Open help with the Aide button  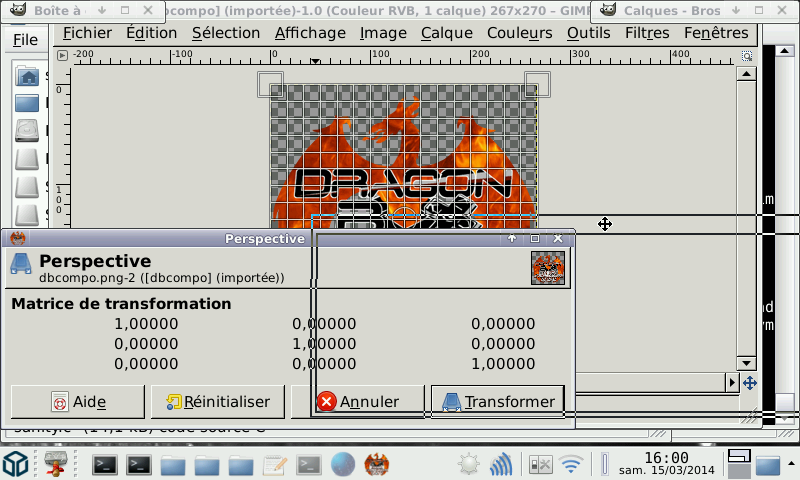(78, 402)
